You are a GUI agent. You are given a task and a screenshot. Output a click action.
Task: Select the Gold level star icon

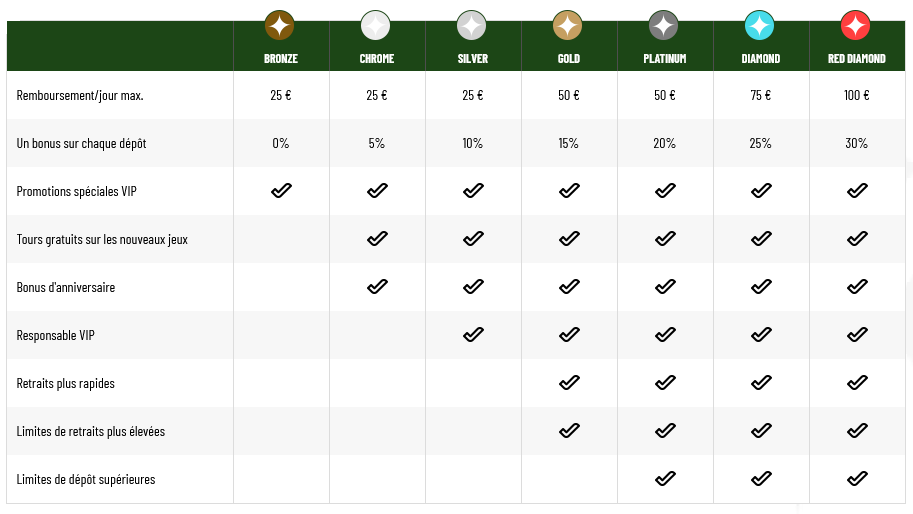(568, 26)
